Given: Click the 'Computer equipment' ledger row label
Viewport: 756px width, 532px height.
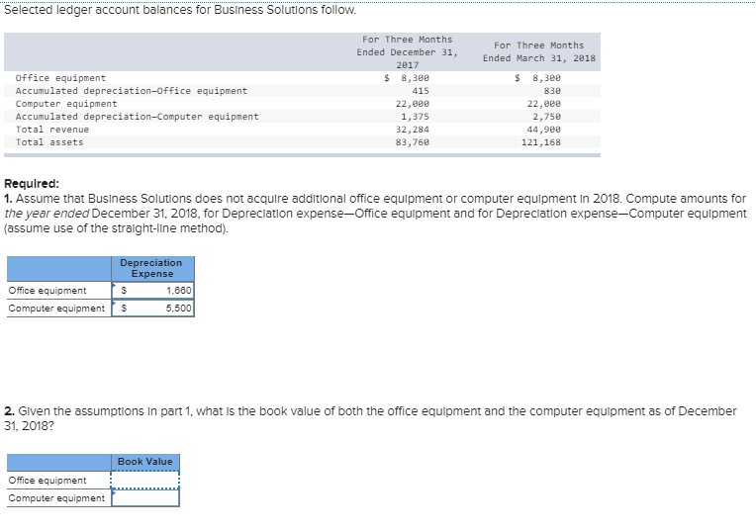Looking at the screenshot, I should pyautogui.click(x=66, y=104).
